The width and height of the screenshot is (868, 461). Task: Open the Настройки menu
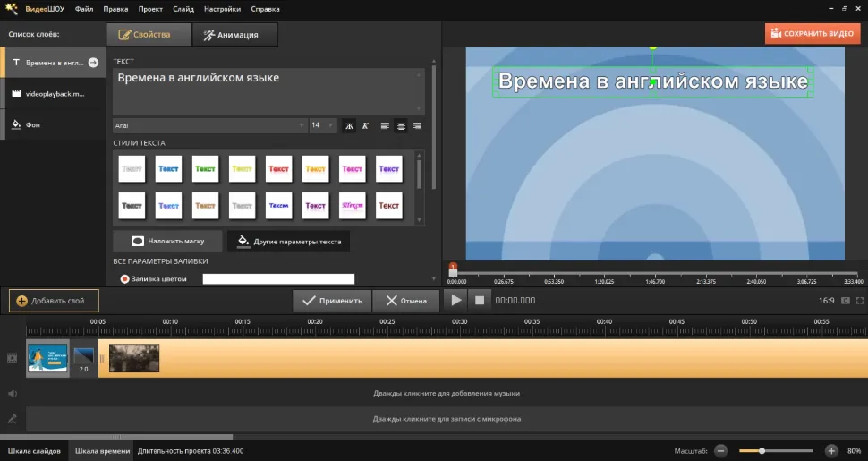[x=222, y=9]
